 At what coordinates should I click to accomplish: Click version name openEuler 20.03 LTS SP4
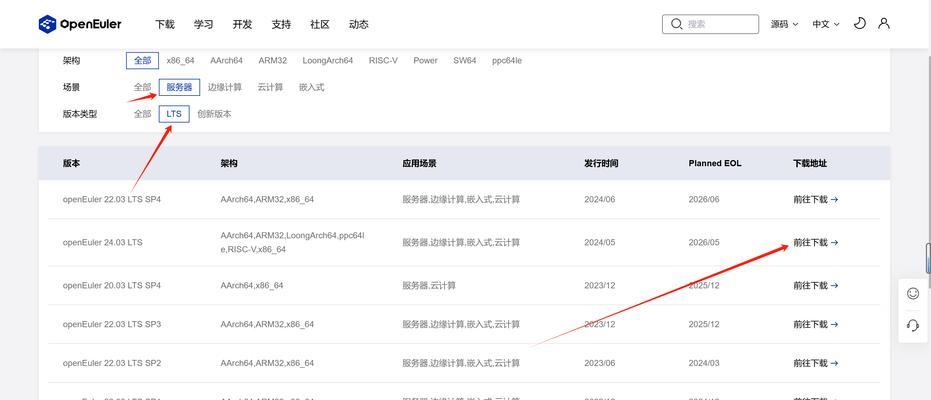tap(112, 285)
